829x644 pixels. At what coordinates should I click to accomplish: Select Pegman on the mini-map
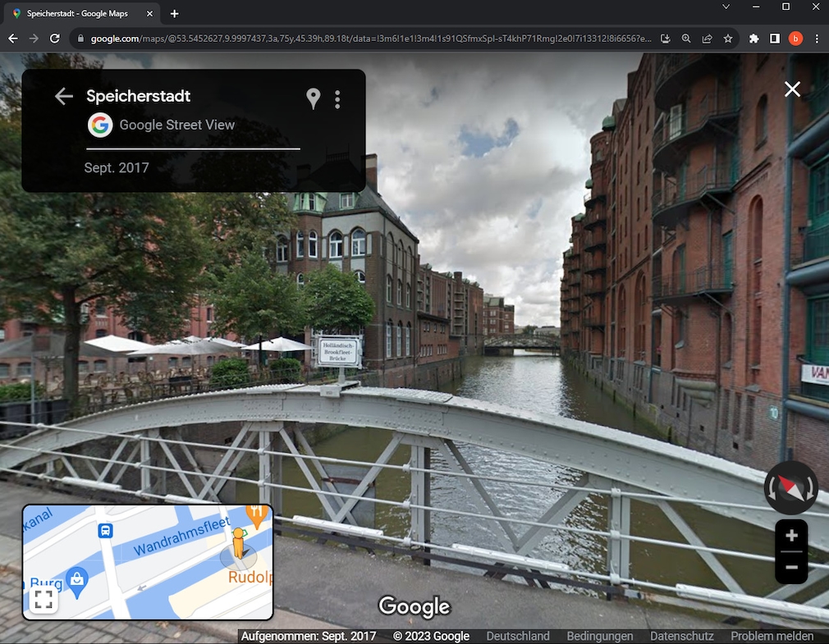pos(238,543)
